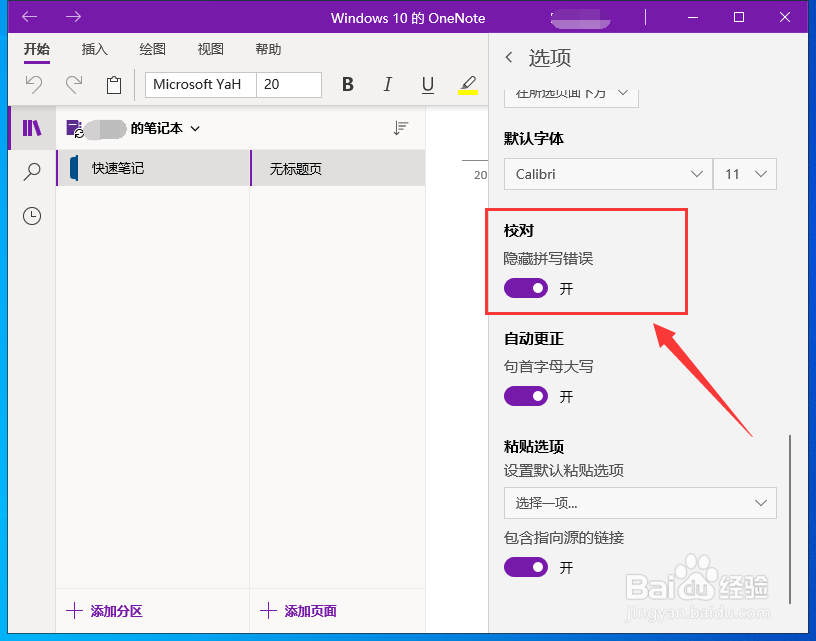Turn off 隐藏拼写错误 toggle
Viewport: 816px width, 641px height.
(526, 288)
